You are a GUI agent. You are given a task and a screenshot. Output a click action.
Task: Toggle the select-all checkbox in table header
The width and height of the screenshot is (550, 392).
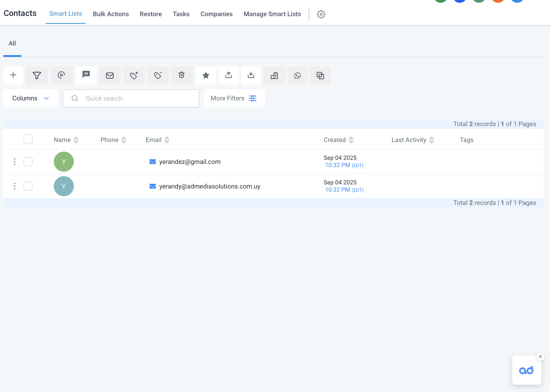pos(28,139)
